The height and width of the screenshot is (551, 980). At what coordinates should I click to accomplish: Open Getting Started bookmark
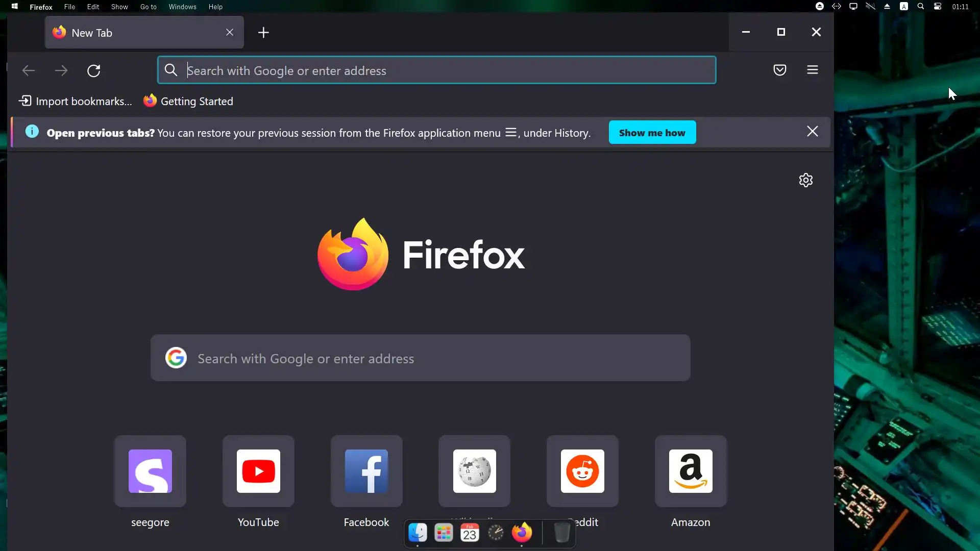pos(188,101)
